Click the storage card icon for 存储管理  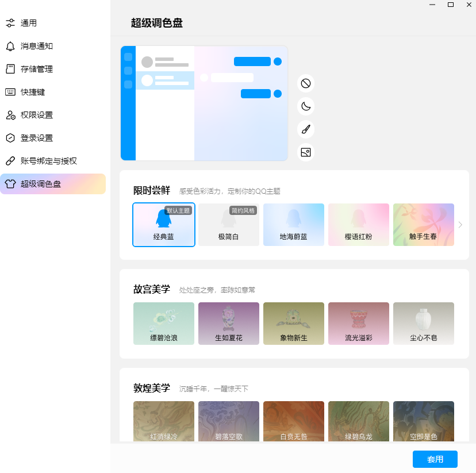click(10, 69)
